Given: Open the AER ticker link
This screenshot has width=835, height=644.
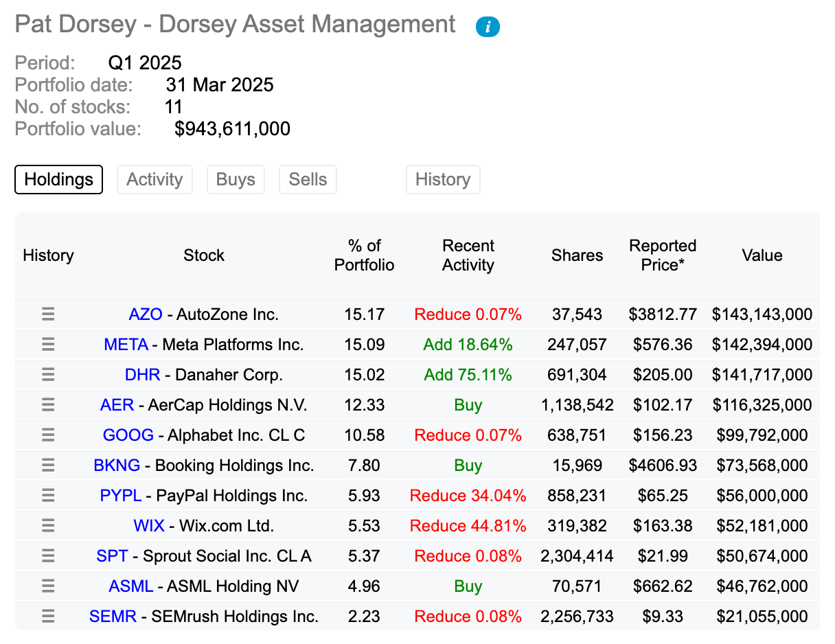Looking at the screenshot, I should [x=117, y=405].
